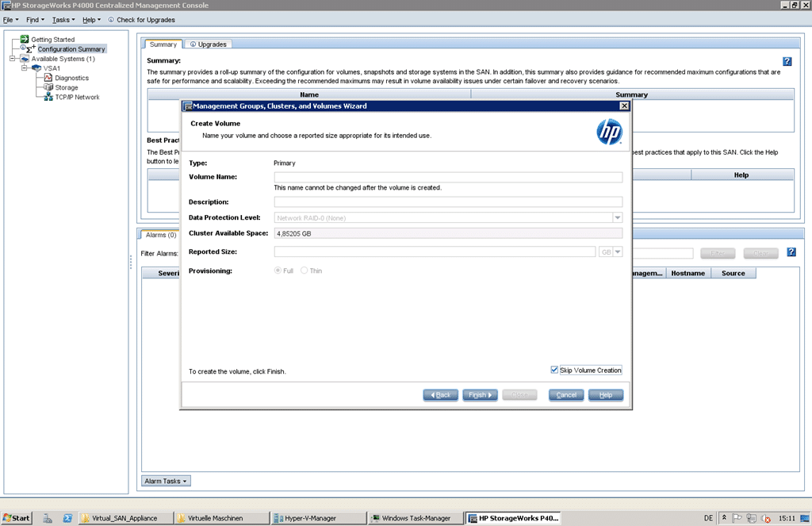Open Reported Size unit GB dropdown
This screenshot has width=812, height=526.
click(x=617, y=251)
